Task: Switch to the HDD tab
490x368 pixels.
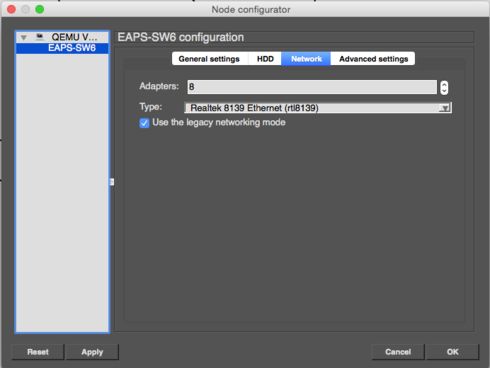Action: (x=265, y=59)
